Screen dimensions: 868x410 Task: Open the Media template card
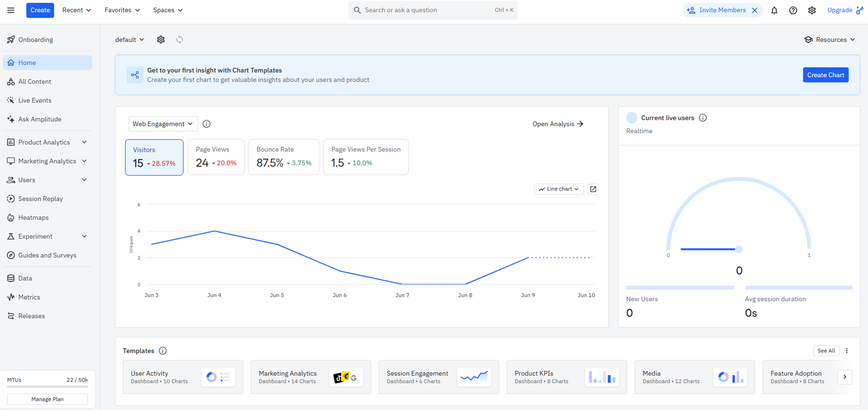694,377
